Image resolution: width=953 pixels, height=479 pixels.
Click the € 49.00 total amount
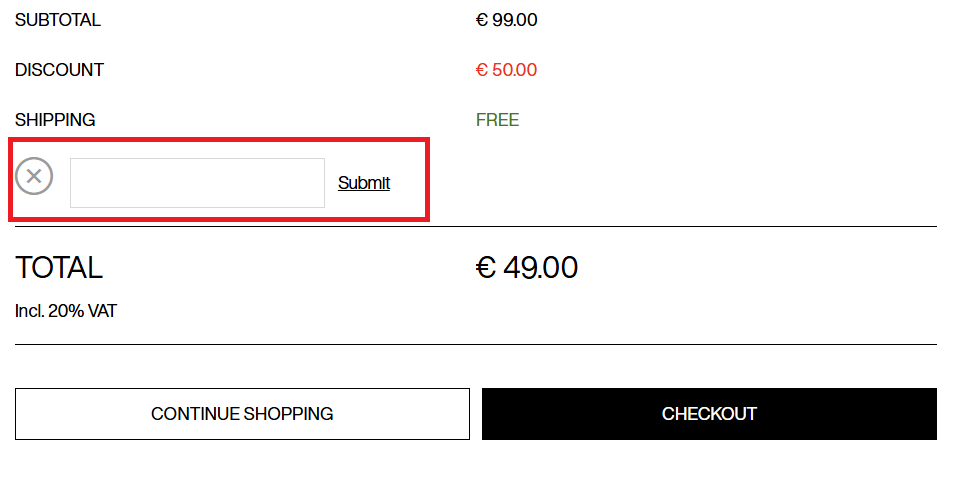point(527,268)
